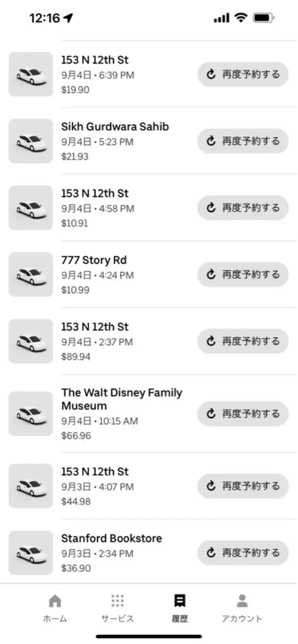Rebook the $44.98 ride from 9月3日
The image size is (298, 644).
[243, 486]
